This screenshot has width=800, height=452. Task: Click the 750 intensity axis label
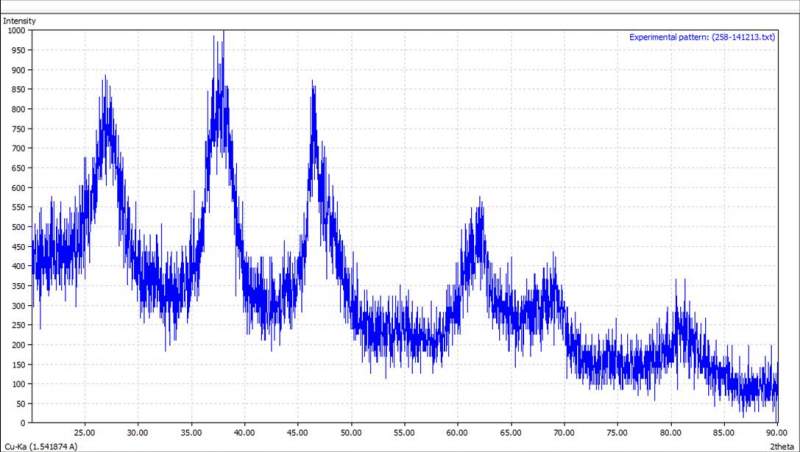click(18, 129)
